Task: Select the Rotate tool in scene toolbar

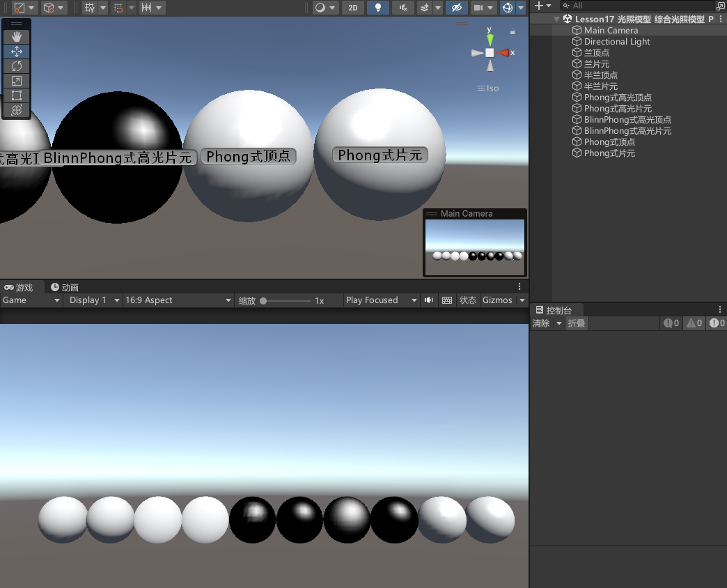Action: click(17, 66)
